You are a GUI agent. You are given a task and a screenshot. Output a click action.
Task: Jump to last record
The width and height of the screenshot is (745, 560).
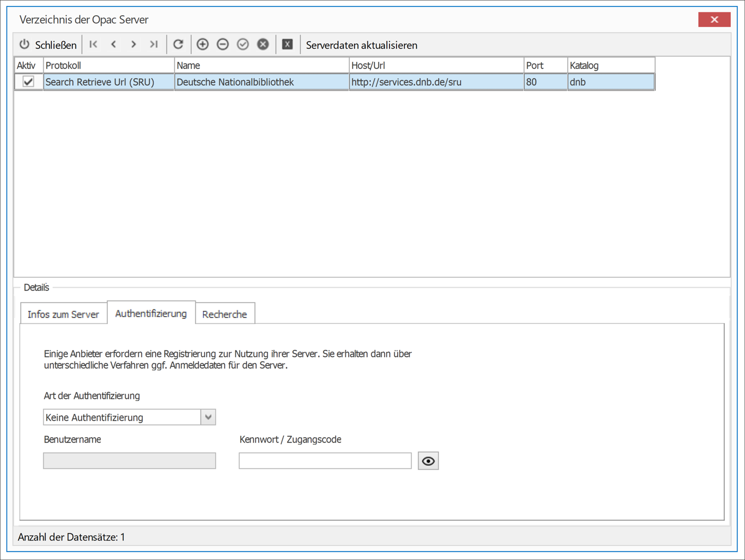tap(154, 45)
